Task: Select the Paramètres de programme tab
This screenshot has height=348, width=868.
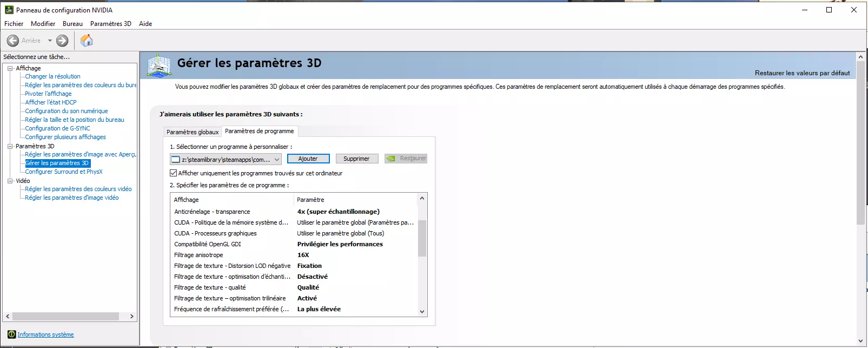Action: (x=260, y=131)
